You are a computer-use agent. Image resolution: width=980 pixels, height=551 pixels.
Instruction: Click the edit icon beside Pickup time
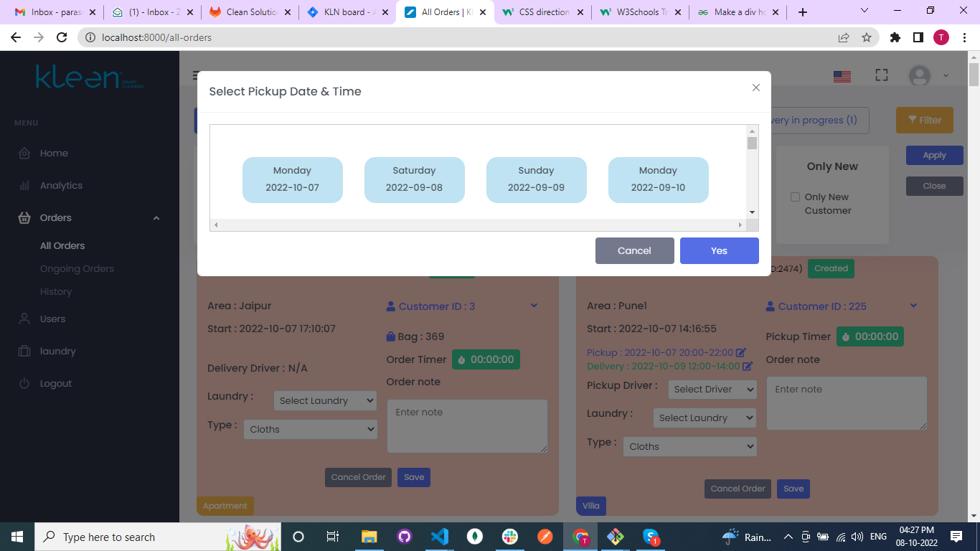click(741, 353)
